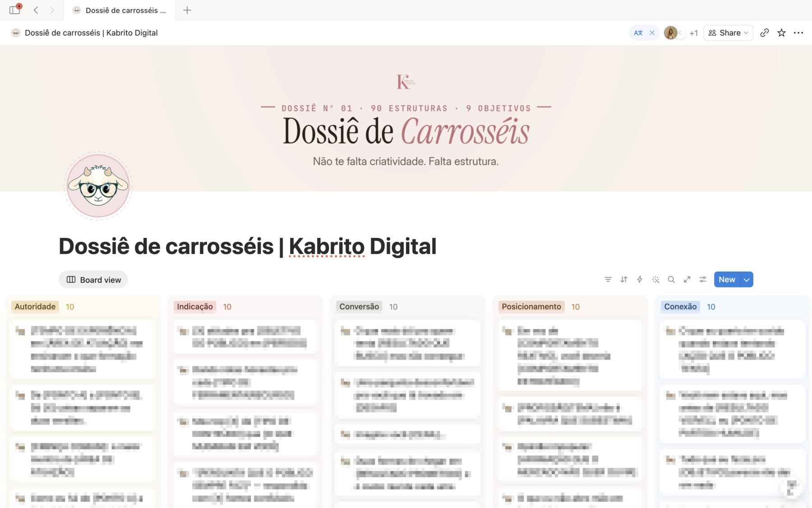The height and width of the screenshot is (508, 812).
Task: Open the sort arrows icon
Action: coord(624,280)
